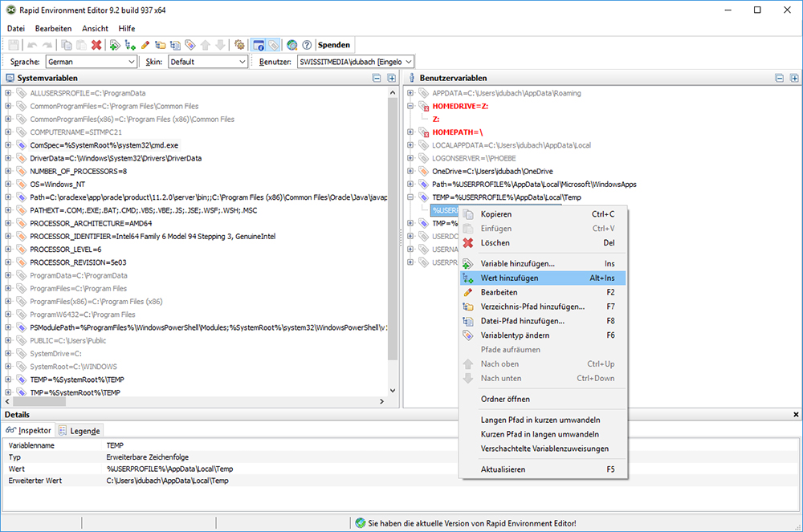Screen dimensions: 803x532
Task: Click Add Directory Path toolbar icon
Action: [161, 45]
